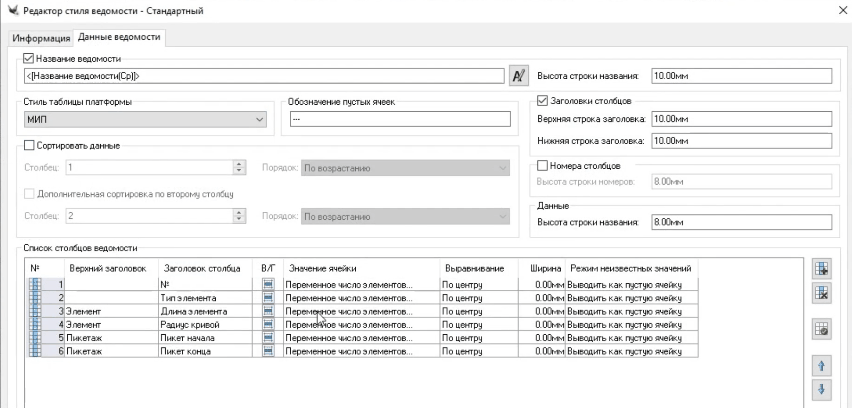852x408 pixels.
Task: Move the selected column down with the arrow
Action: coord(823,391)
